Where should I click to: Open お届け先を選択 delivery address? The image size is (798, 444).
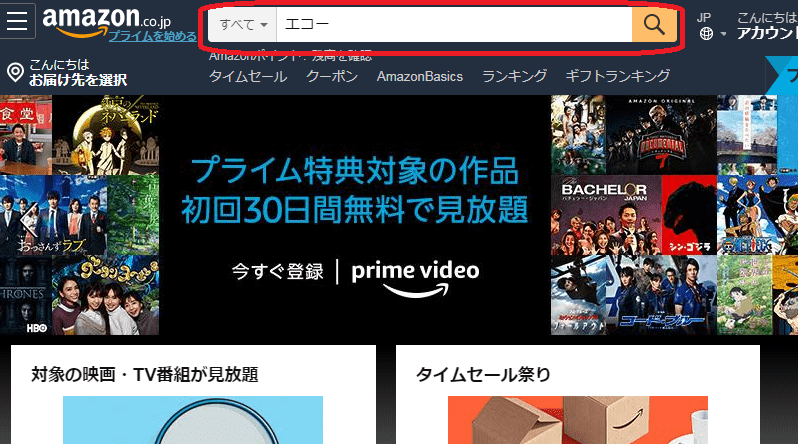78,80
